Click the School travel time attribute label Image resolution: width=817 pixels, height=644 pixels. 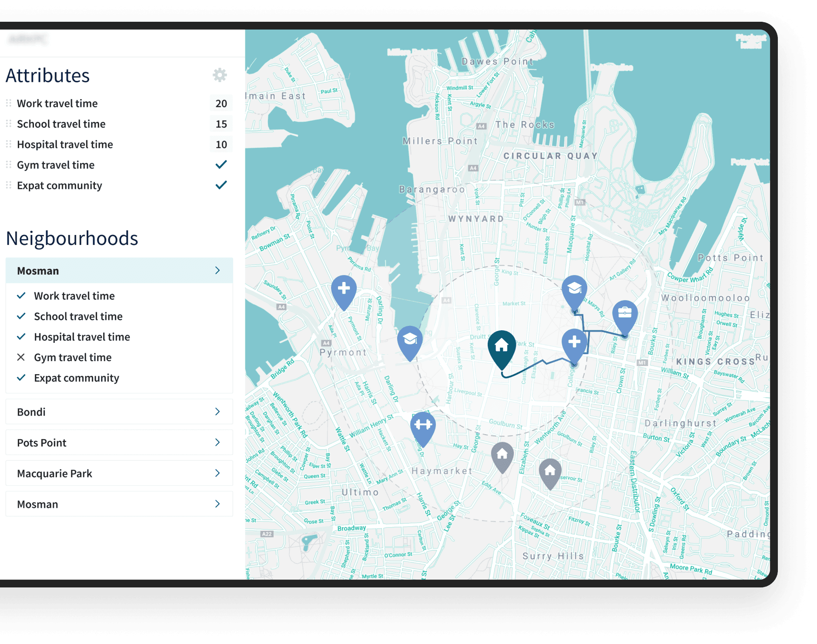click(x=61, y=124)
